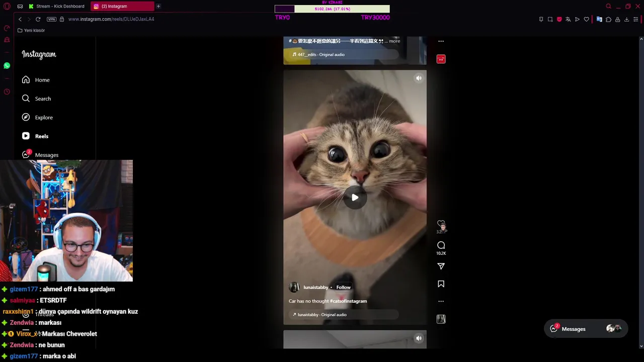Open History clock icon in sidebar
The height and width of the screenshot is (362, 644).
click(7, 92)
